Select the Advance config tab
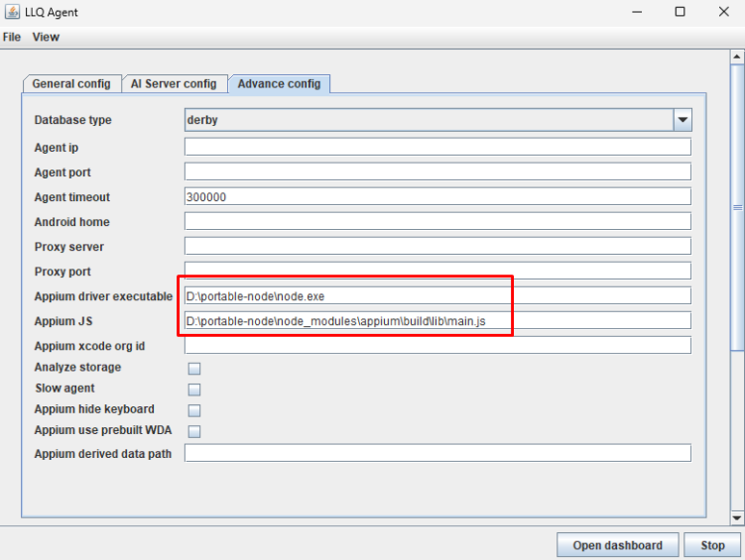The image size is (745, 560). (x=279, y=84)
